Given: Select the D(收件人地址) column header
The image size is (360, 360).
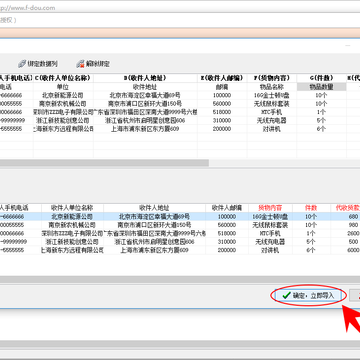Looking at the screenshot, I should [145, 78].
